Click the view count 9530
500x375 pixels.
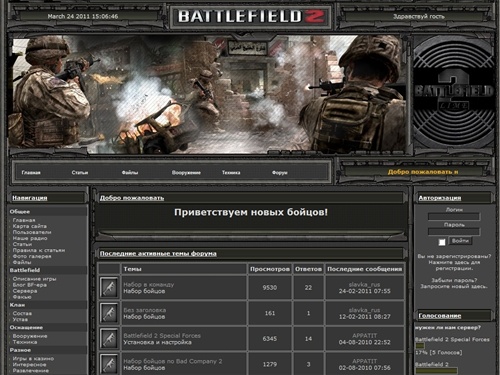[x=270, y=288]
